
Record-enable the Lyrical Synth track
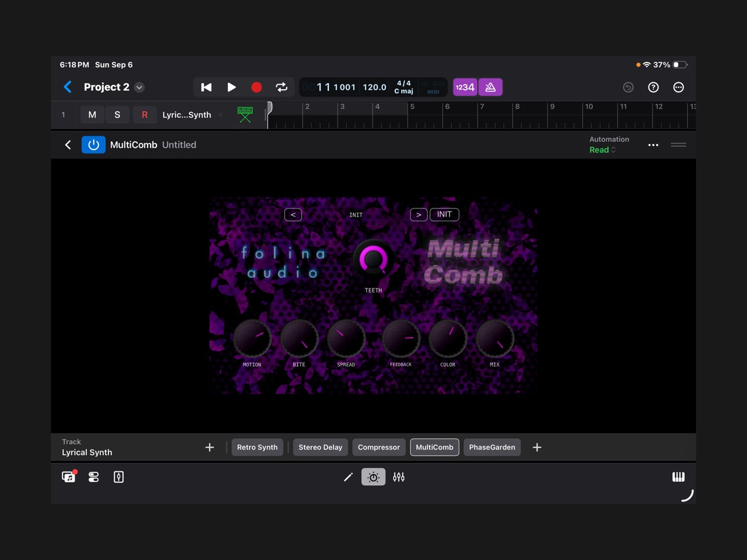(x=145, y=115)
